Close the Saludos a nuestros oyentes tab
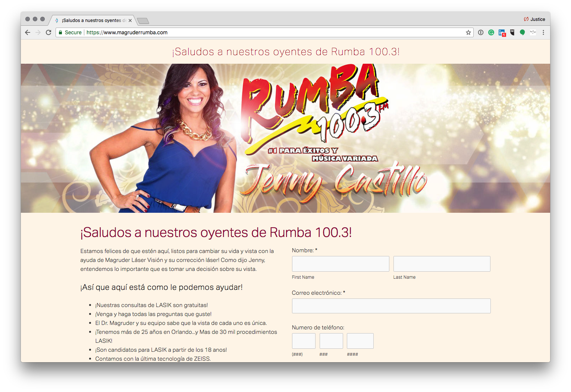The width and height of the screenshot is (571, 392). (x=130, y=20)
